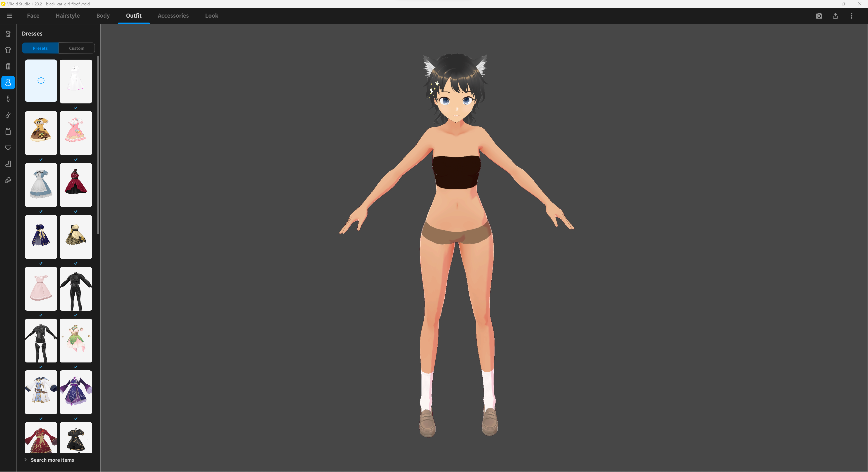868x472 pixels.
Task: Open the hamburger main menu
Action: pyautogui.click(x=9, y=16)
